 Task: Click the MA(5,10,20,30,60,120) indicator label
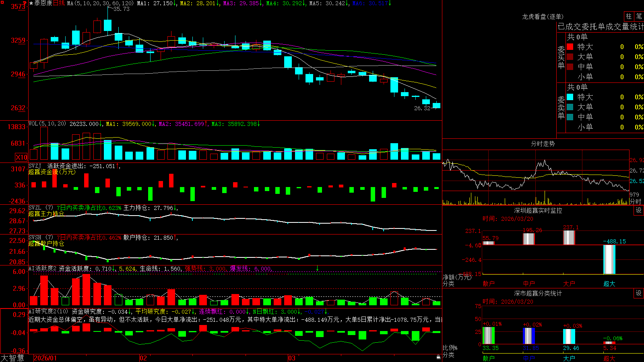pos(100,3)
